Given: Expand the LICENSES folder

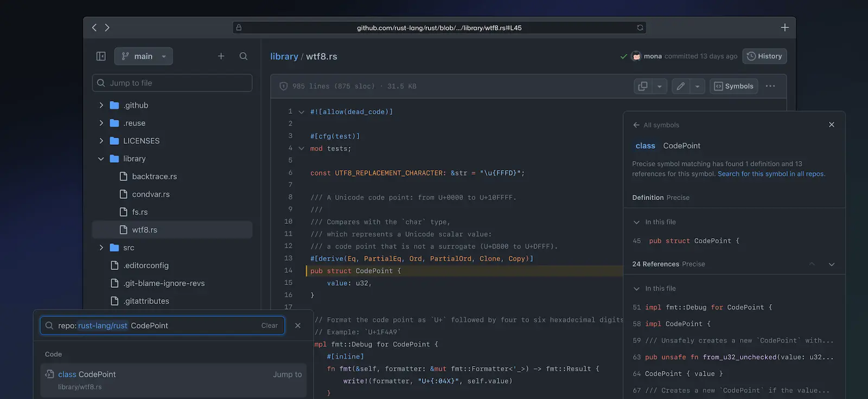Looking at the screenshot, I should tap(101, 141).
